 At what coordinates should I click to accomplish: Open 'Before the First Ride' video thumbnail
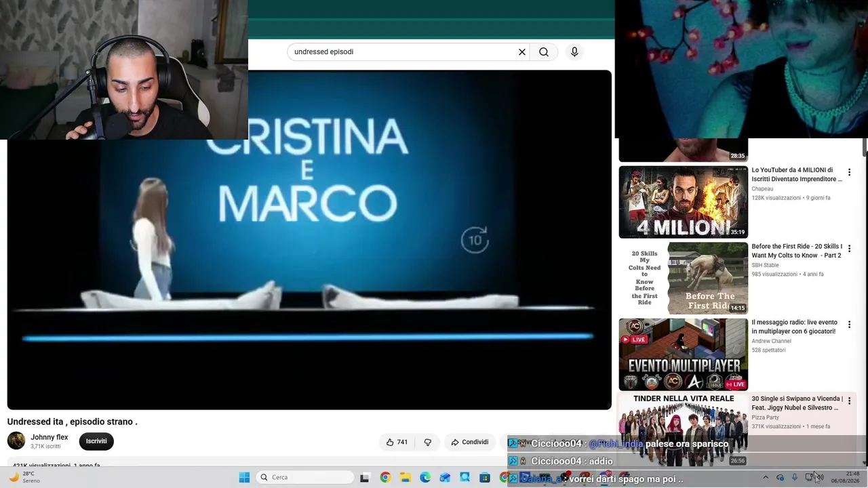tap(683, 278)
